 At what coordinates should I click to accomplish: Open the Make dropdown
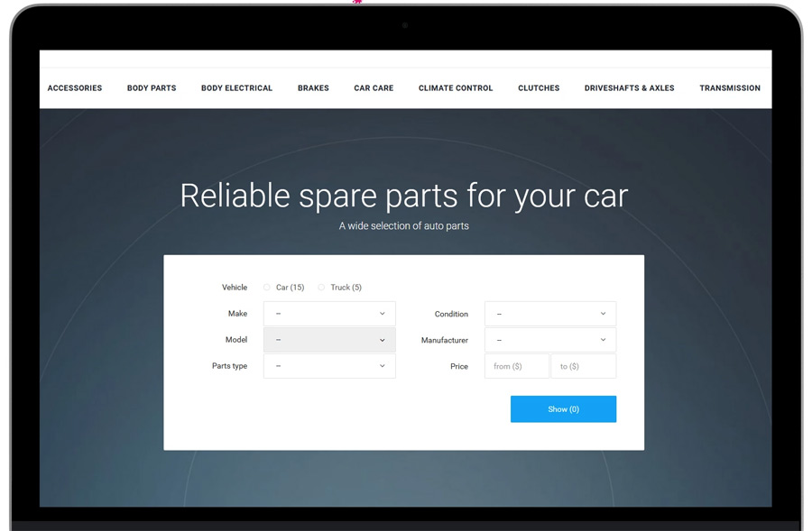[328, 314]
